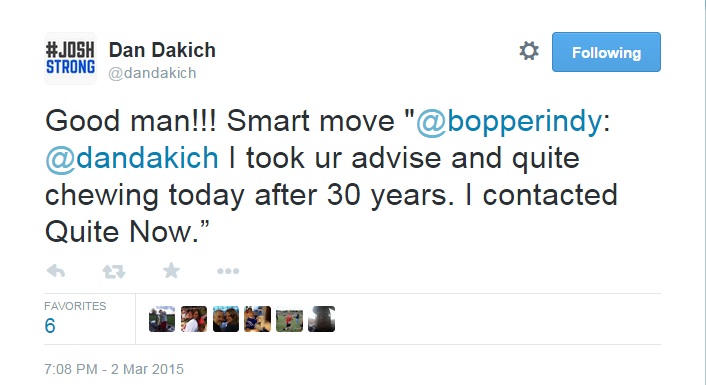
Task: Click the blue @dandakich mention in tweet
Action: coord(132,158)
